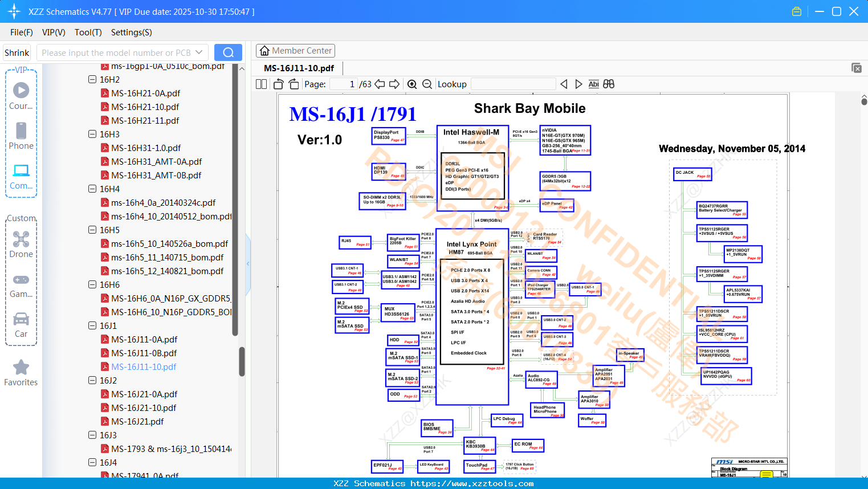
Task: Click the PDF viewer scrollbar thumb
Action: coord(864,101)
